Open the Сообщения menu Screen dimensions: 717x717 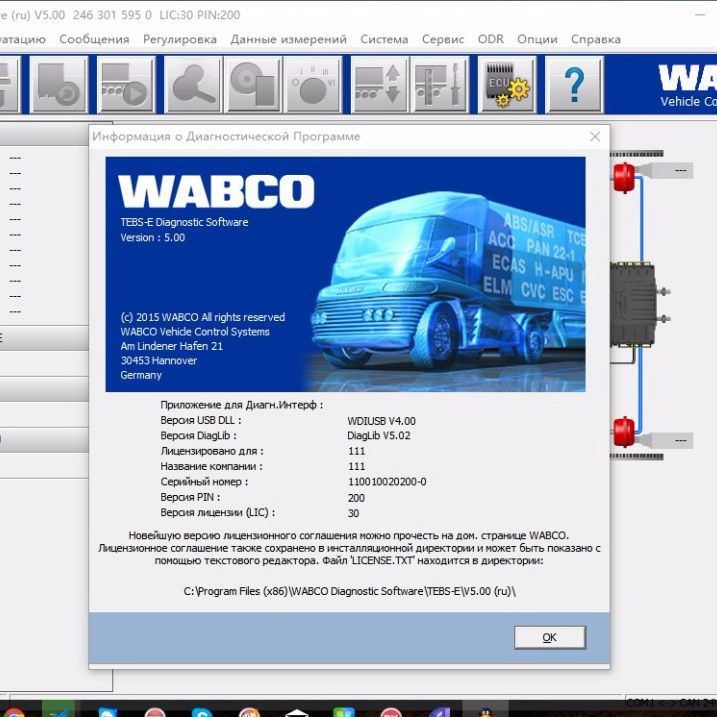click(x=94, y=39)
